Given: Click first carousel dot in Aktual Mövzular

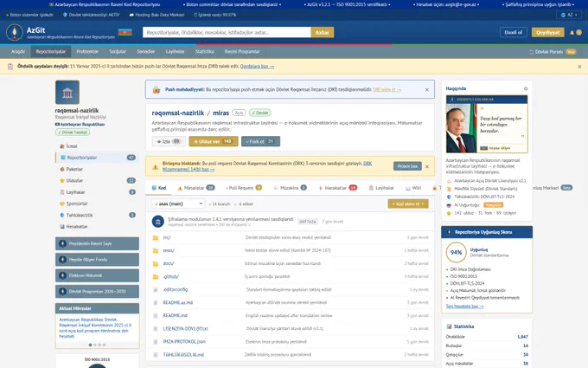Looking at the screenshot, I should [91, 345].
